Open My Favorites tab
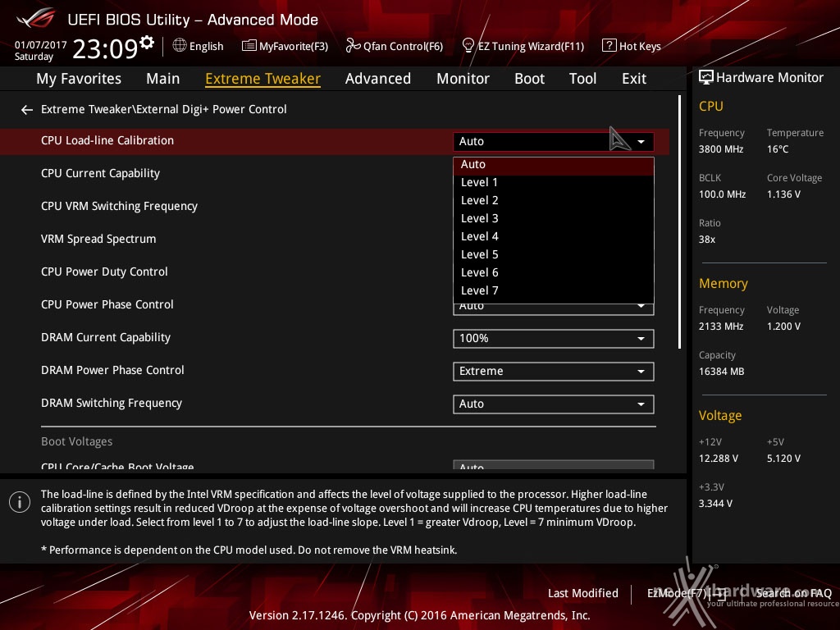This screenshot has width=840, height=630. point(79,79)
